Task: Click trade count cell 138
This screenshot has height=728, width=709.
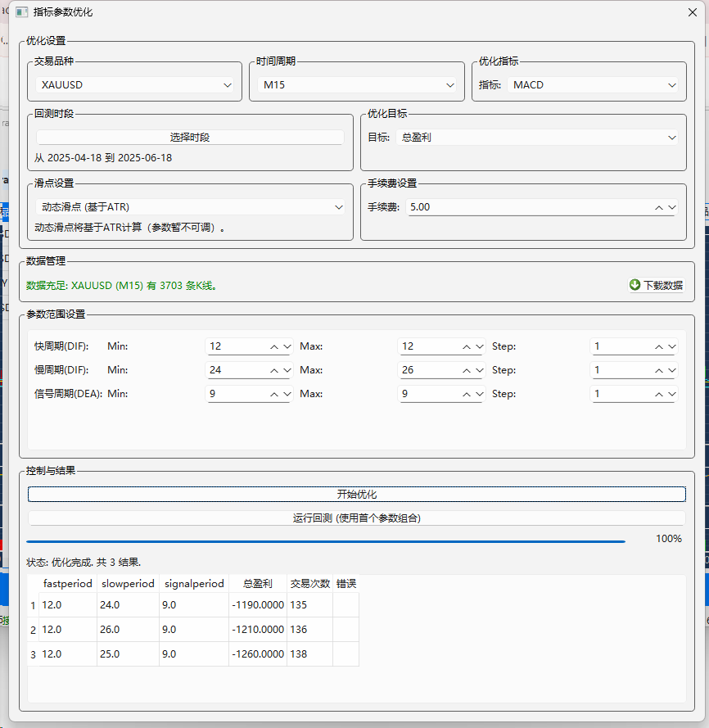Action: click(x=310, y=654)
